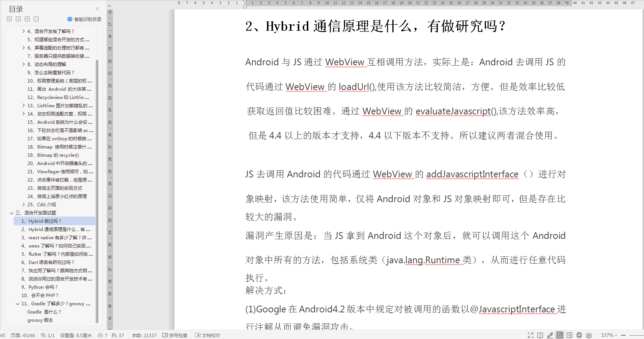Click the plus (promote level) icon in the 目录 panel
Viewport: 644px width, 339px height.
pyautogui.click(x=27, y=19)
